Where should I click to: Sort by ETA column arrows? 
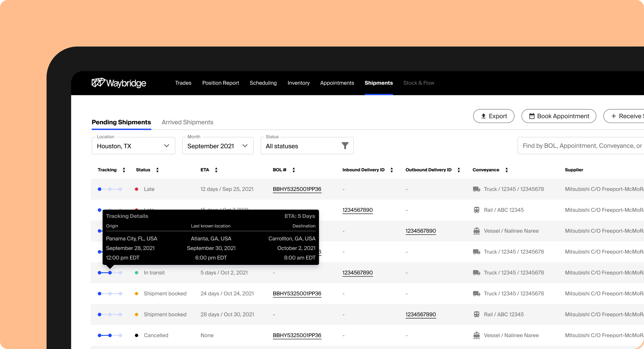(x=216, y=170)
